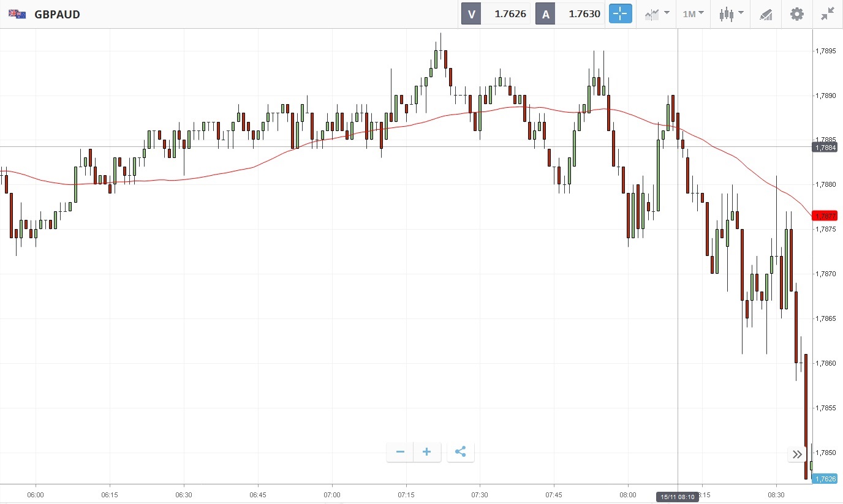Click the A buy price 1.7630 button
Viewport: 843px width, 504px height.
(570, 13)
